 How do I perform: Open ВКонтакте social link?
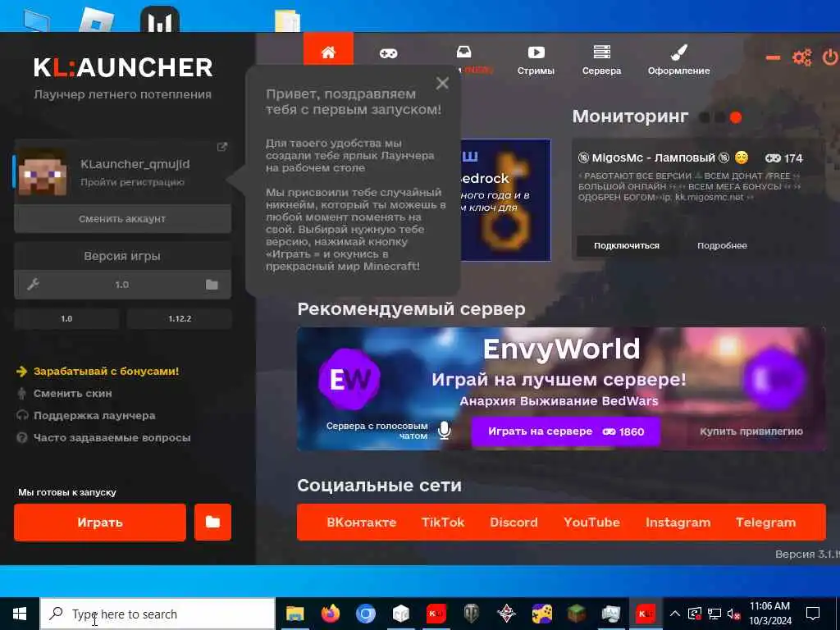point(362,523)
